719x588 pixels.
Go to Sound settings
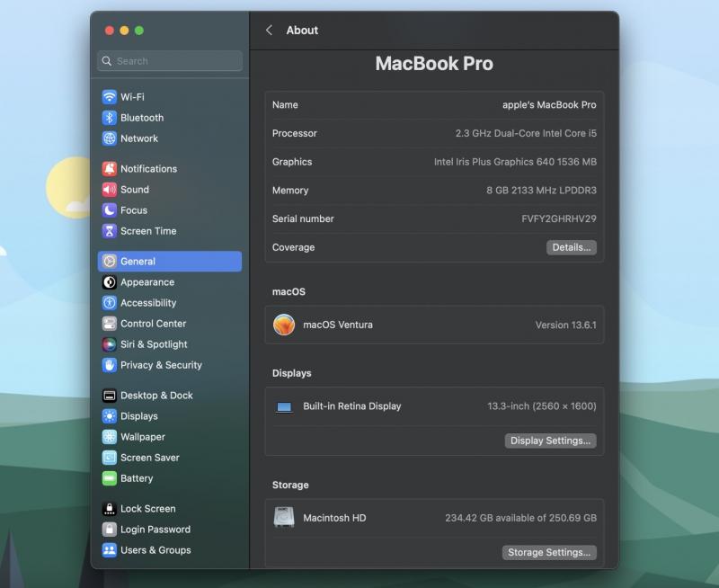click(170, 190)
